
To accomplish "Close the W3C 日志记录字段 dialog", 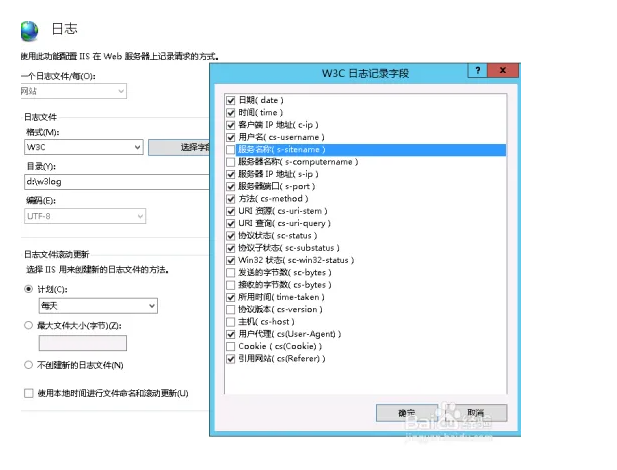I will pyautogui.click(x=503, y=70).
